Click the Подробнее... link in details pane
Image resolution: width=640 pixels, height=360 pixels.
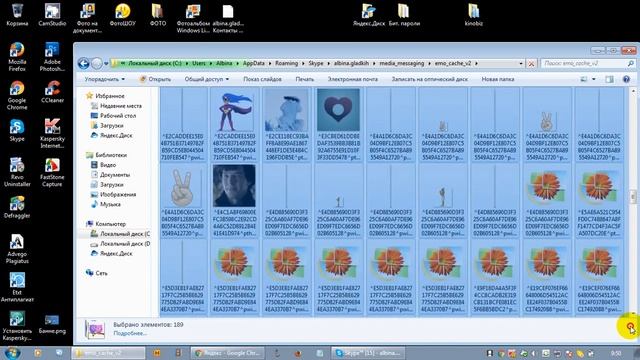pyautogui.click(x=130, y=333)
